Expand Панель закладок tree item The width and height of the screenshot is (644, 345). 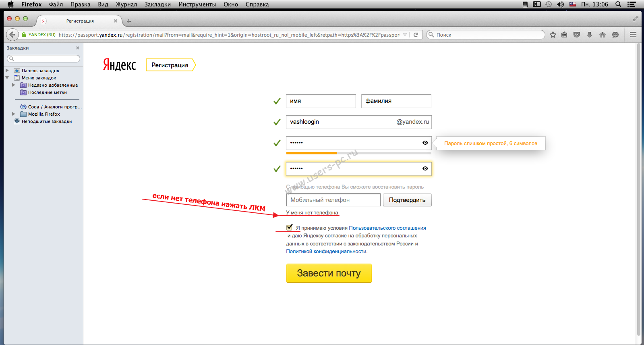[x=7, y=71]
